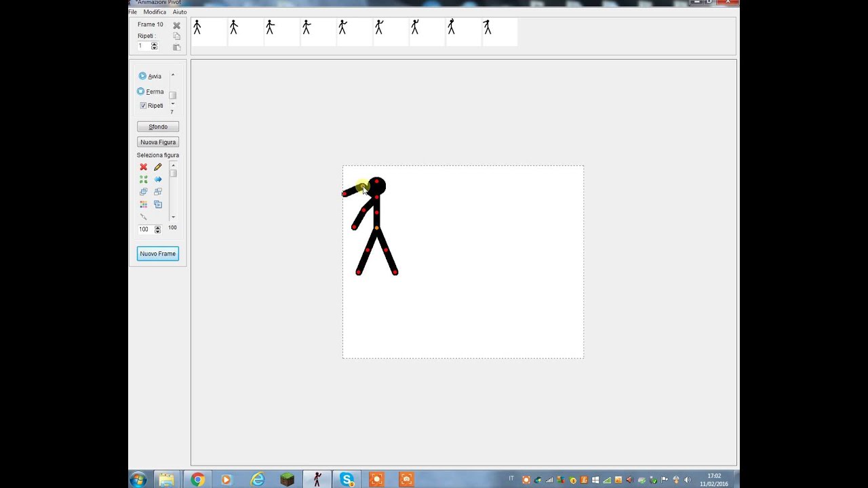The width and height of the screenshot is (868, 488).
Task: Open the File menu
Action: click(133, 12)
